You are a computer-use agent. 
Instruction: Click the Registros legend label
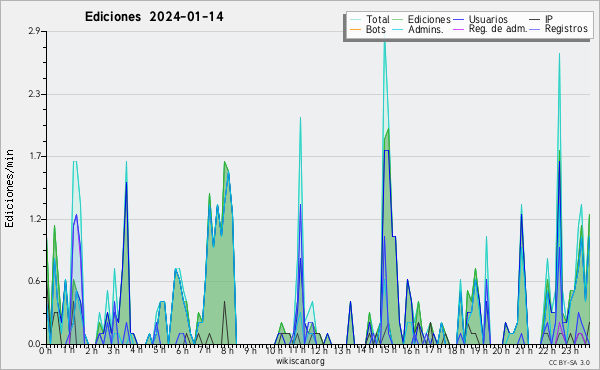coord(566,29)
